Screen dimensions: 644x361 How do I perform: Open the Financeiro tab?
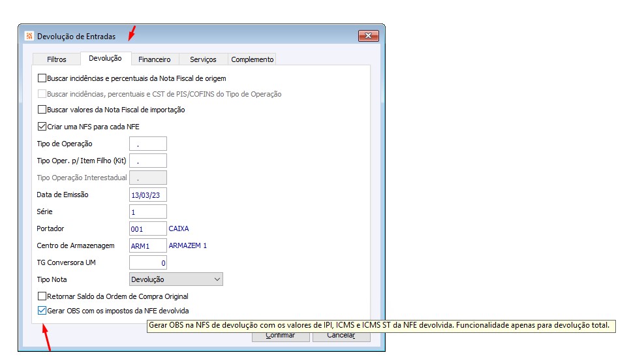pyautogui.click(x=155, y=59)
